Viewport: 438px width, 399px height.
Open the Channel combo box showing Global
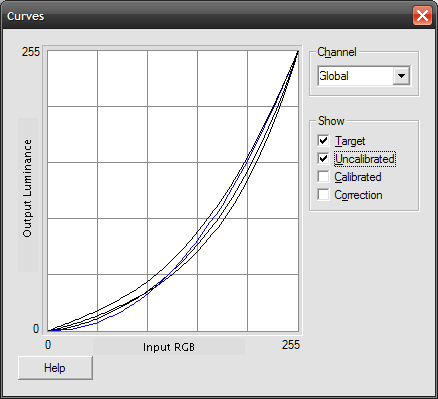pyautogui.click(x=364, y=76)
